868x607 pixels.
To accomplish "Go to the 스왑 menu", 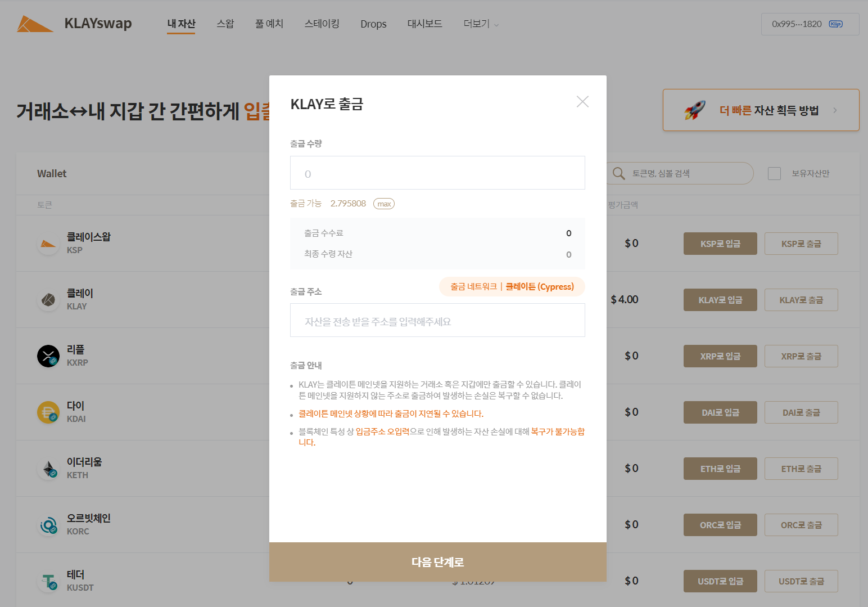I will [x=225, y=24].
